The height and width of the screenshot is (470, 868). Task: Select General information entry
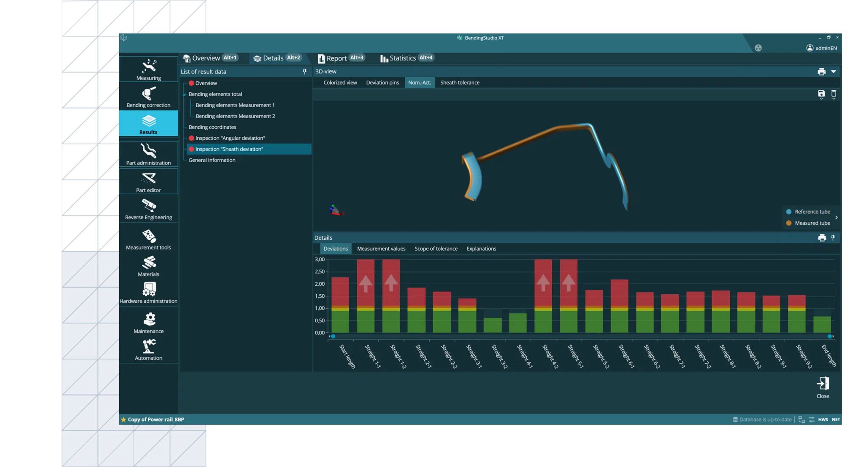point(212,160)
